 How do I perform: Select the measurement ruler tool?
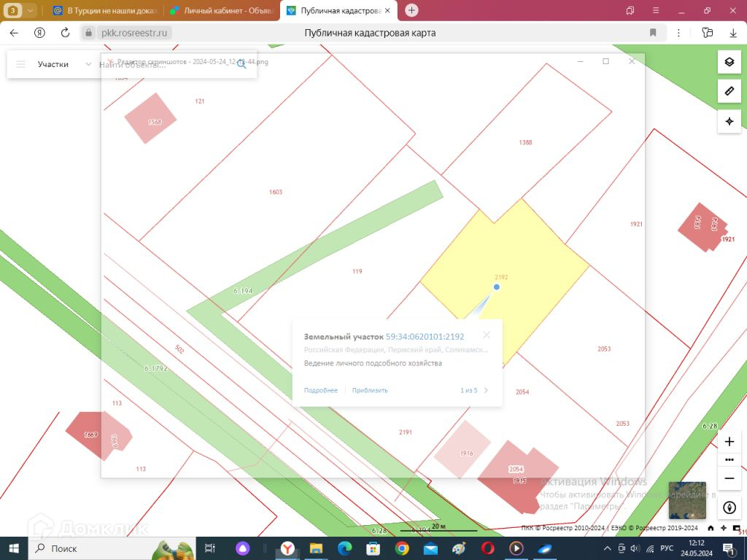[729, 91]
